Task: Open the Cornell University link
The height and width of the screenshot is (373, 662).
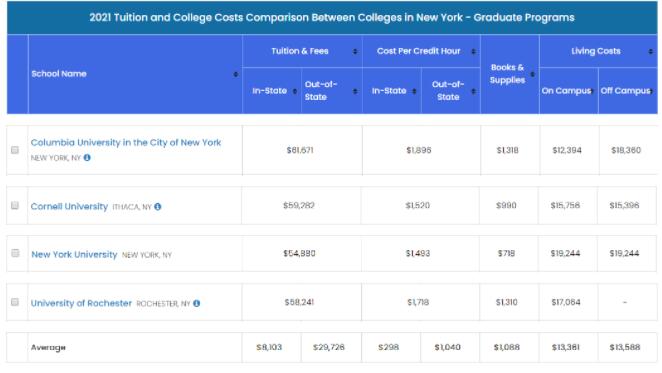Action: point(69,207)
